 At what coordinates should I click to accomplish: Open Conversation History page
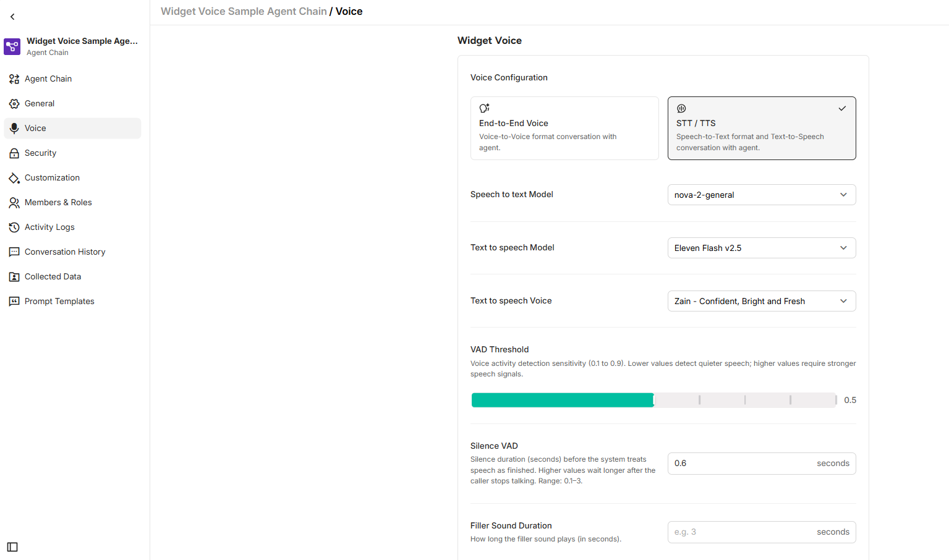72,252
